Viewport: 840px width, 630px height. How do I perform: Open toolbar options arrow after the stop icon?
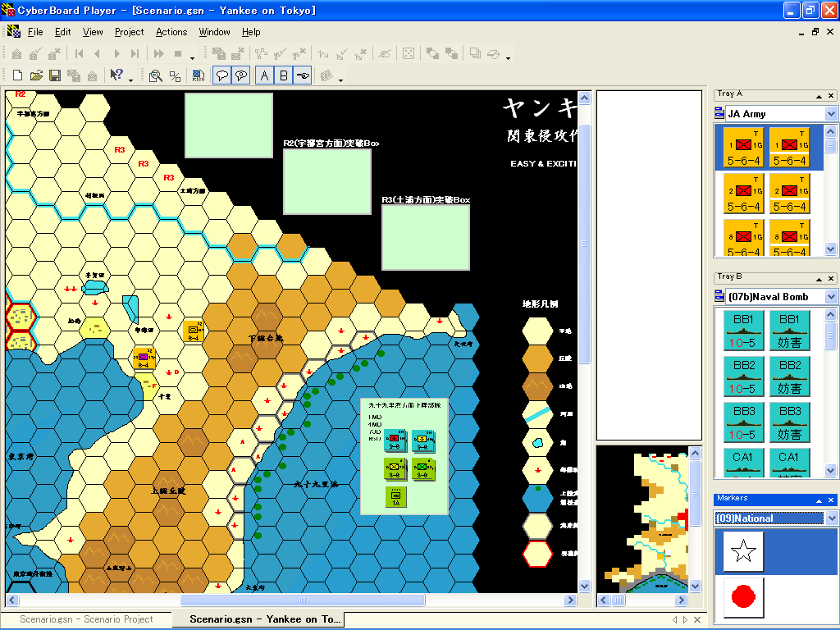click(192, 57)
